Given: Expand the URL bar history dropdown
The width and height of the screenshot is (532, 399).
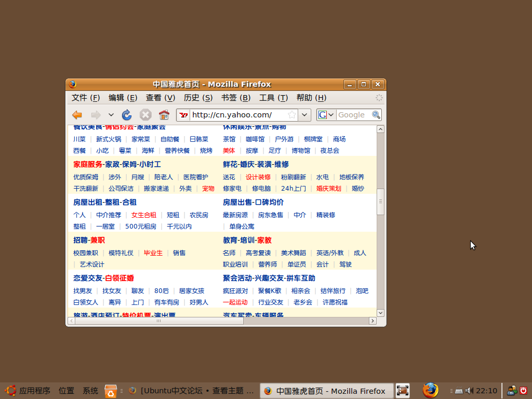Looking at the screenshot, I should 304,115.
